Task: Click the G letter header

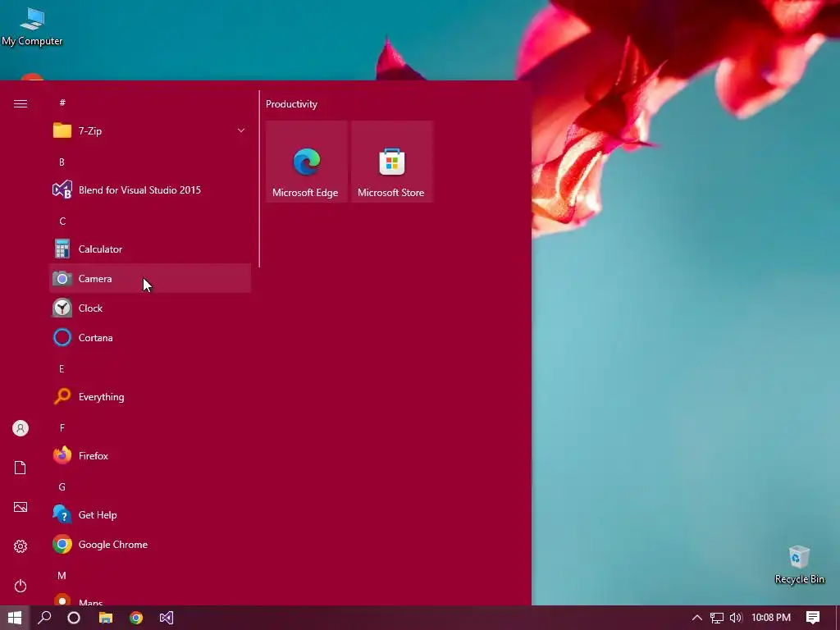Action: pyautogui.click(x=62, y=487)
